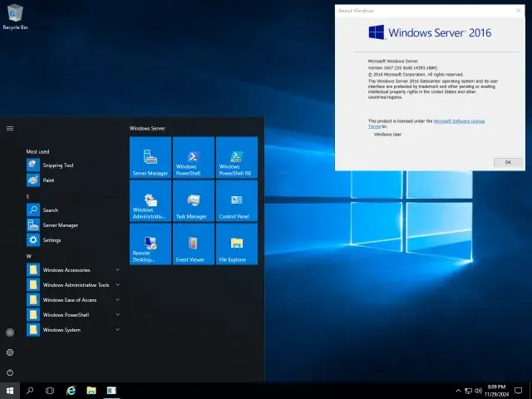This screenshot has width=532, height=399.
Task: Open Server Manager in the app list
Action: pos(73,225)
